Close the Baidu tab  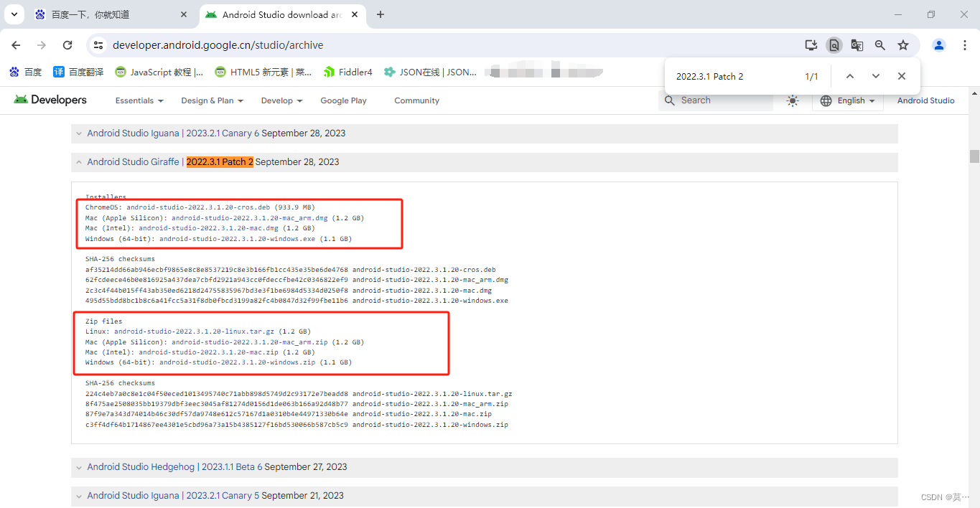click(184, 14)
